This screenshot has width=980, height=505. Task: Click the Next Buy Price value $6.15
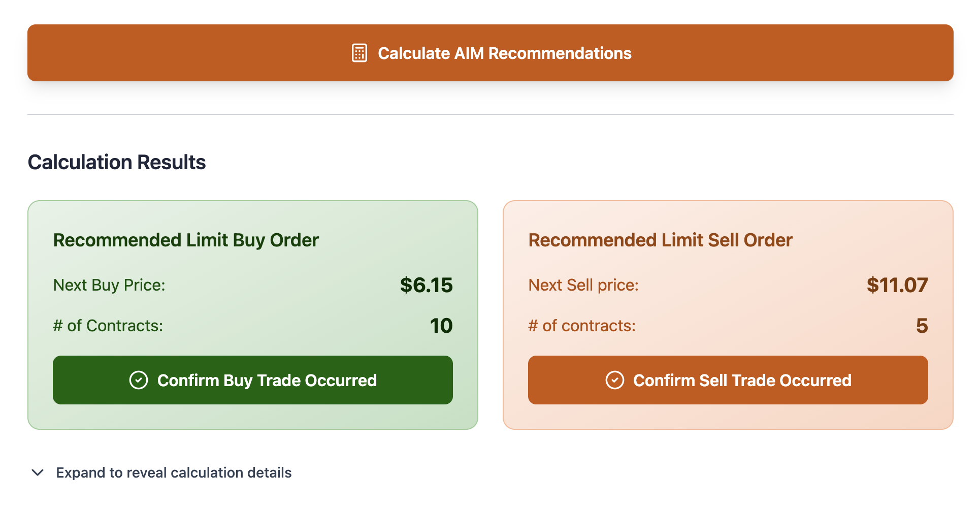tap(427, 285)
